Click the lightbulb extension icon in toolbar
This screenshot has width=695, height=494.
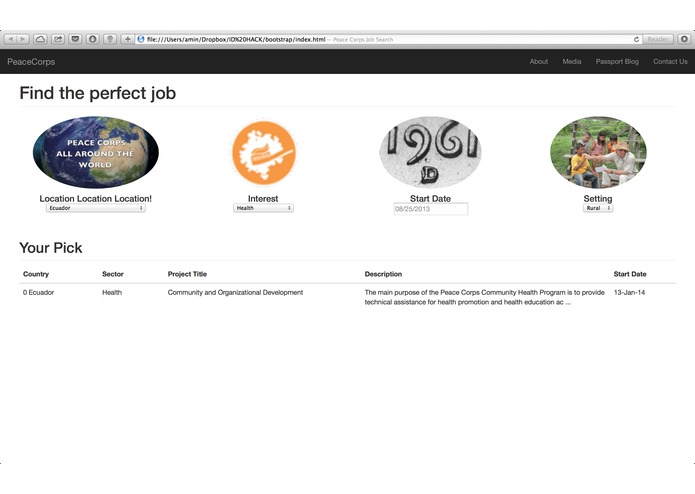[110, 39]
